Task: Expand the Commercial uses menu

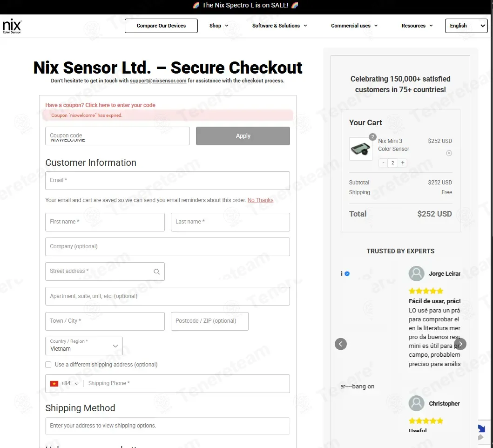Action: click(354, 26)
